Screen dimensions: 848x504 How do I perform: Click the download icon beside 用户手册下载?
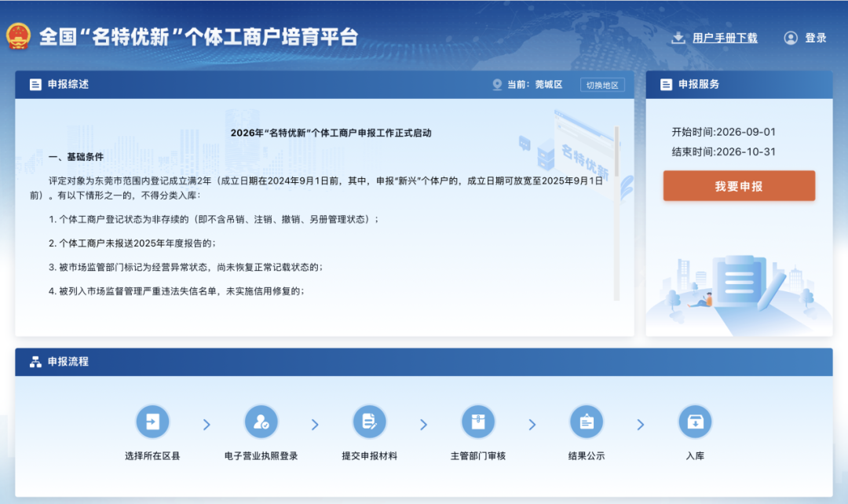(x=678, y=38)
